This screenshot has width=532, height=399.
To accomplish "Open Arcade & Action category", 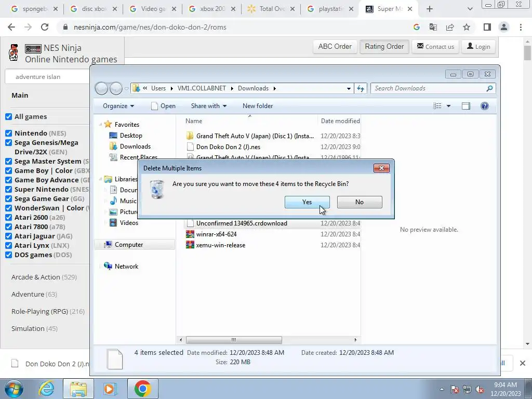I will (44, 277).
